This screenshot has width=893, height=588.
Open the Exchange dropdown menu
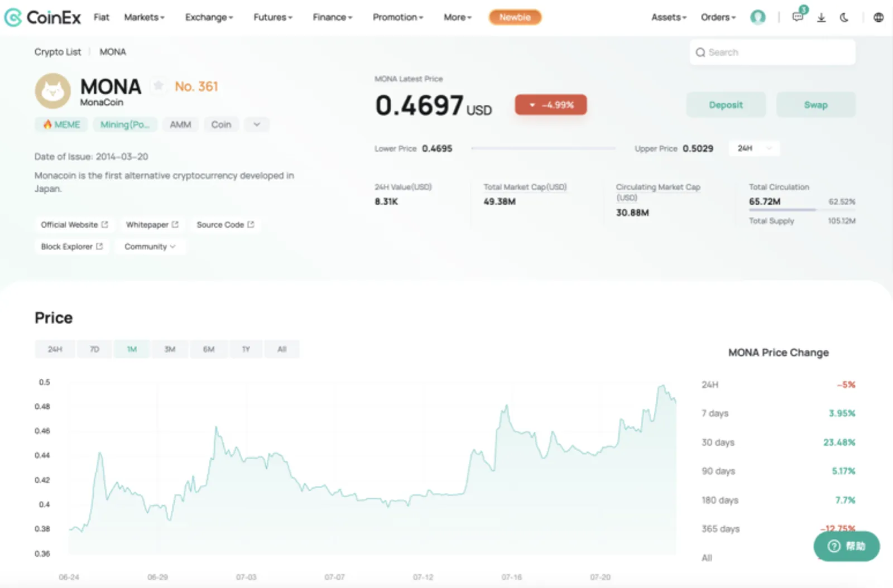(209, 17)
